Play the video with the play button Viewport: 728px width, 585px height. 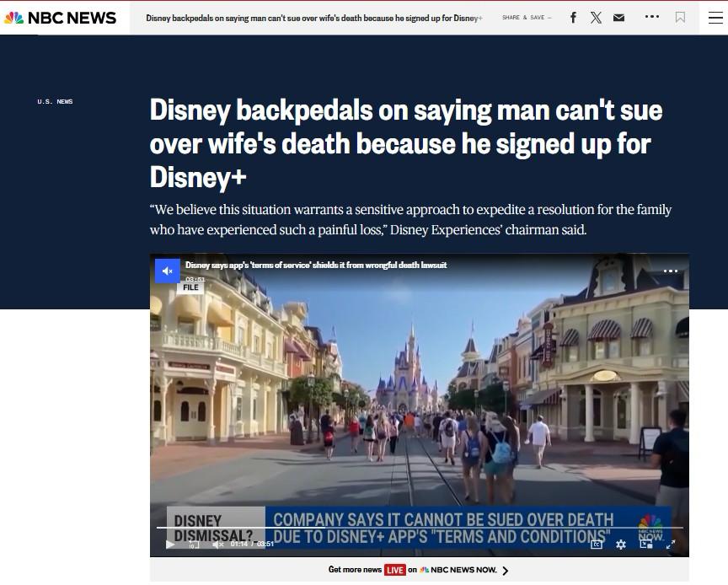click(170, 545)
